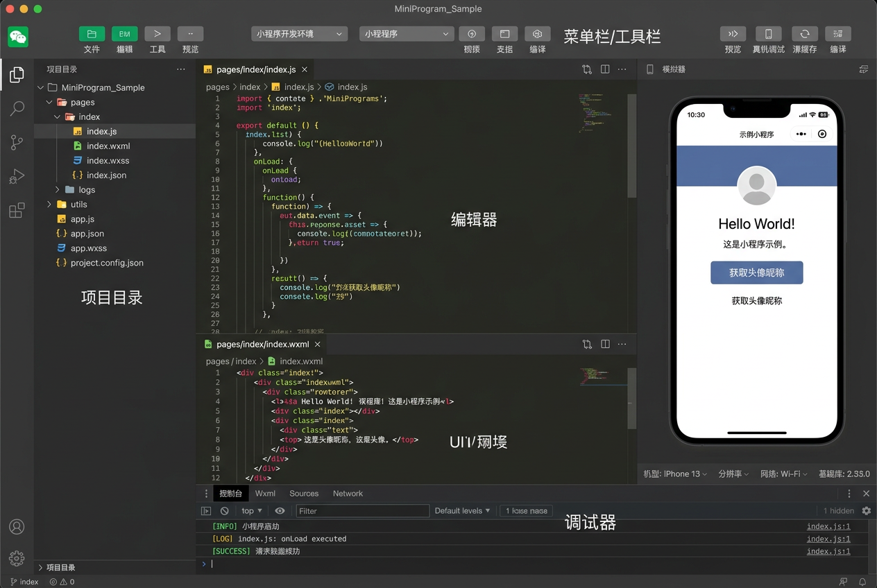
Task: Click the right-side 预览 icon
Action: (733, 34)
